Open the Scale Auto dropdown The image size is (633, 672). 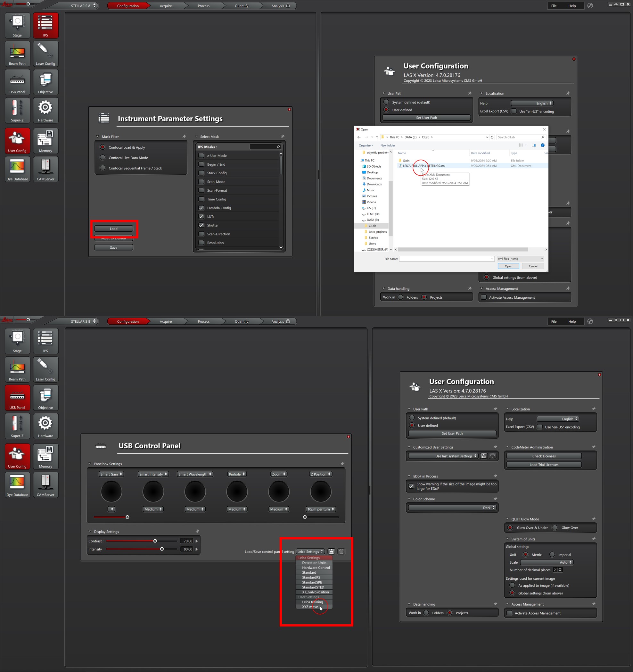pyautogui.click(x=547, y=562)
